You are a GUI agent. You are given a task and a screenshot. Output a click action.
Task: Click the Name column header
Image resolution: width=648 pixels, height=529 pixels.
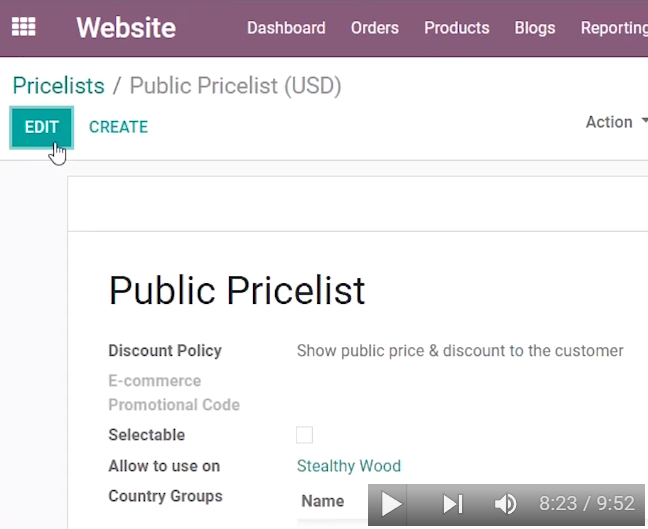click(x=323, y=501)
